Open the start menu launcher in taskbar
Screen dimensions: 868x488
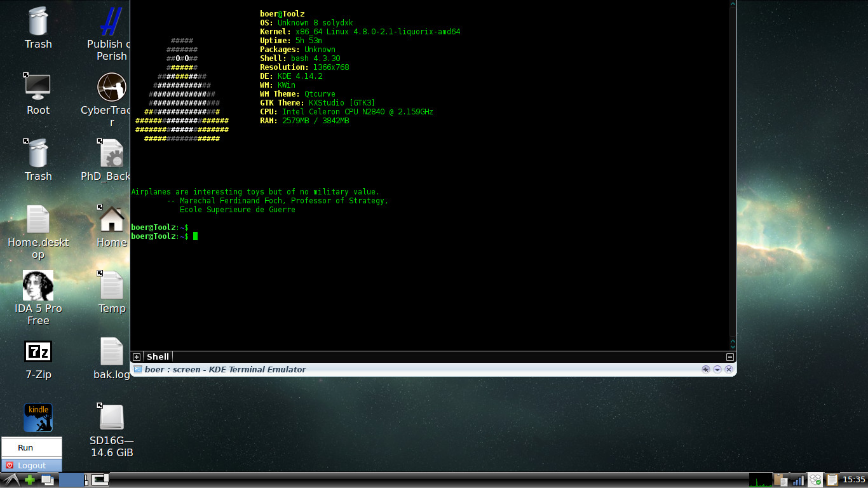11,480
